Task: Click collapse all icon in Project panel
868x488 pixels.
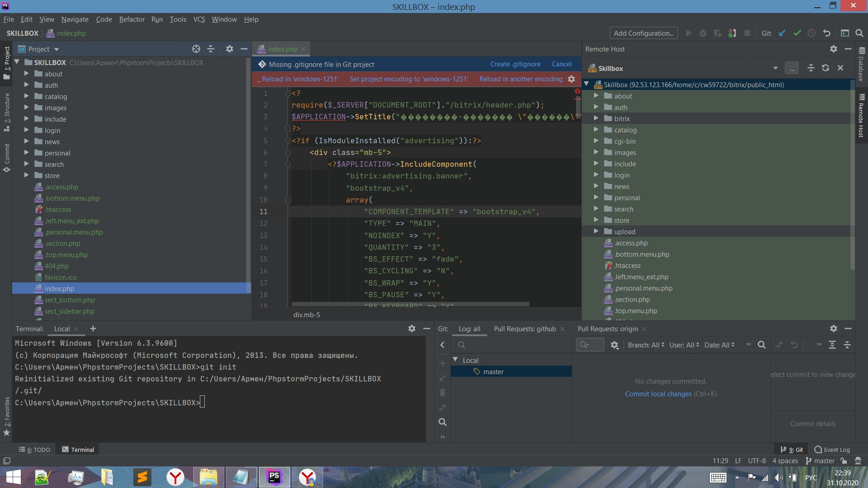Action: pos(211,49)
